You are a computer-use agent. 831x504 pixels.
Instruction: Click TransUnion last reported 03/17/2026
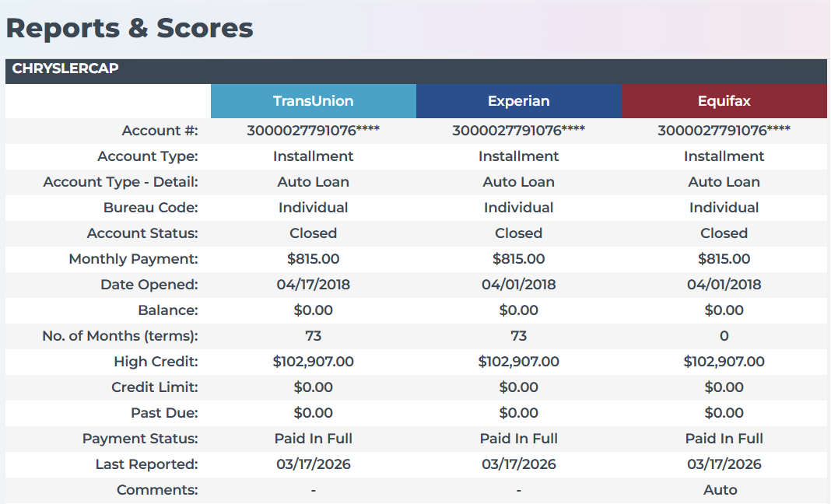point(314,464)
